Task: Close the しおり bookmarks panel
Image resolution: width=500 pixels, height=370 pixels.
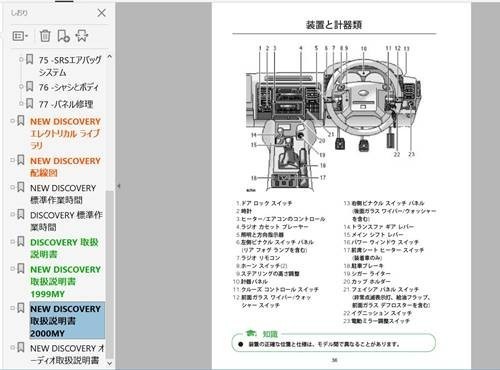Action: pyautogui.click(x=101, y=13)
